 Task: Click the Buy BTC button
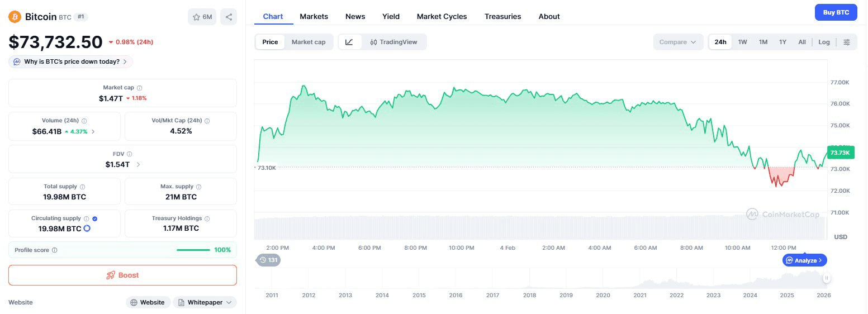836,12
